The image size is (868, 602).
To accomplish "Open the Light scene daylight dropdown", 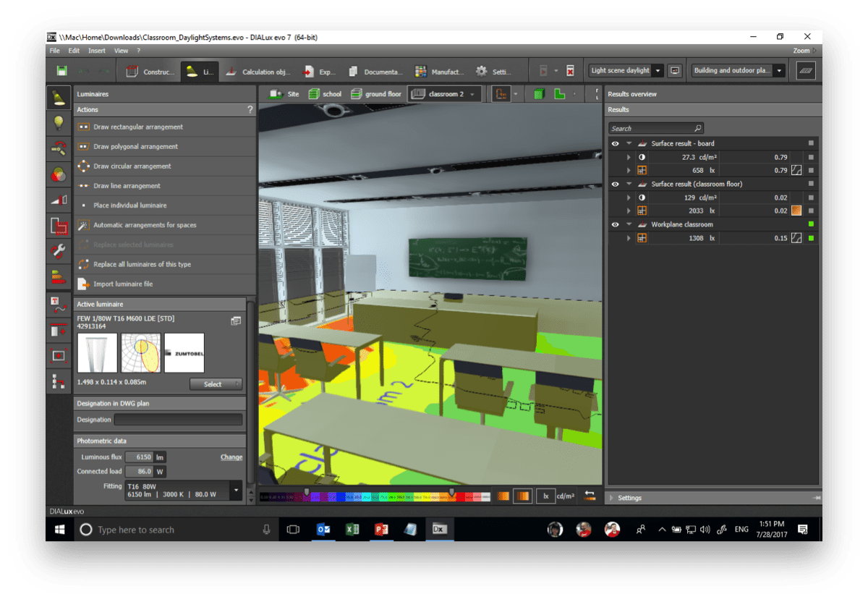I will [657, 71].
